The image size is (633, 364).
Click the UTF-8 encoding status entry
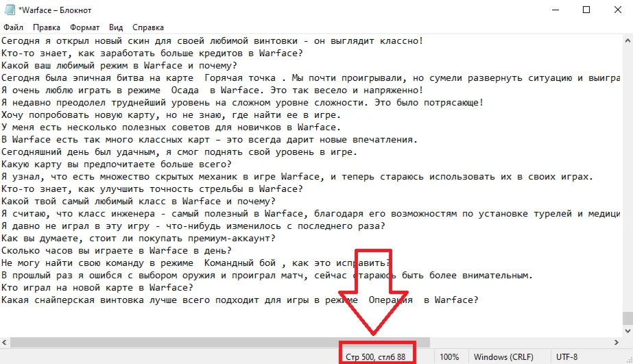click(x=566, y=357)
